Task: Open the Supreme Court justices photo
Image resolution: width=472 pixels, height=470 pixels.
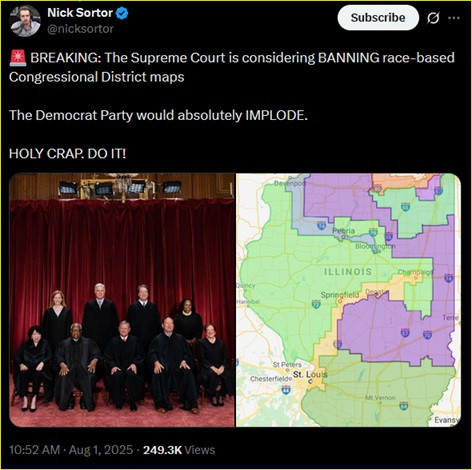Action: point(122,300)
